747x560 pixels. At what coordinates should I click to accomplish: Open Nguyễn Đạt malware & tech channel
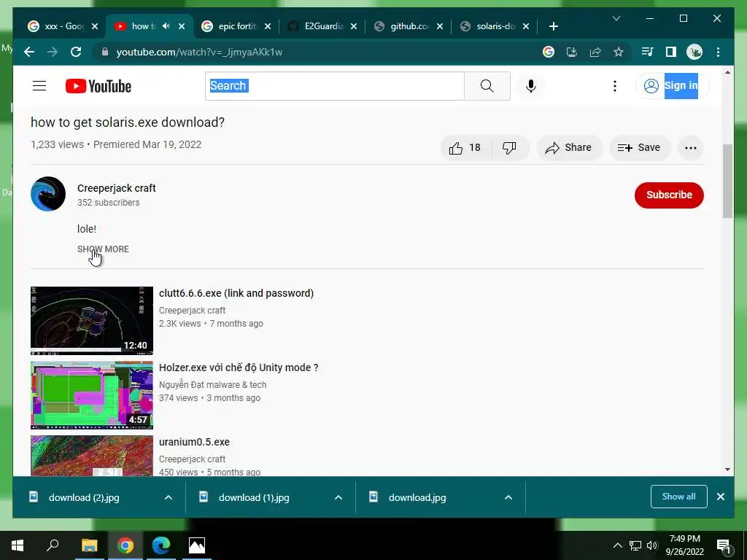click(x=212, y=385)
